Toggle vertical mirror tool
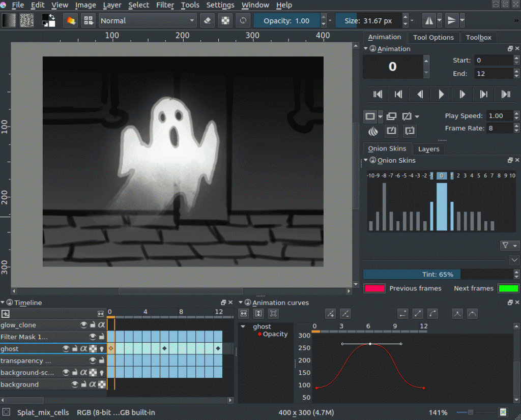The width and height of the screenshot is (521, 420). click(452, 20)
